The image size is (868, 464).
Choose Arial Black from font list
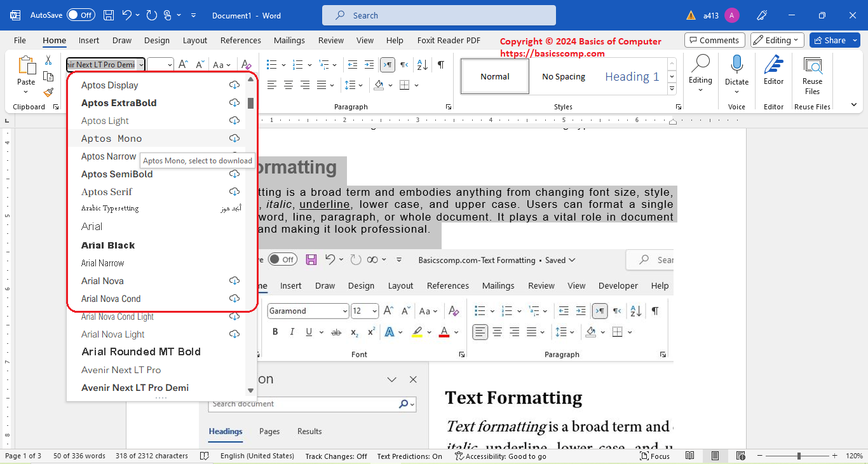pyautogui.click(x=156, y=245)
